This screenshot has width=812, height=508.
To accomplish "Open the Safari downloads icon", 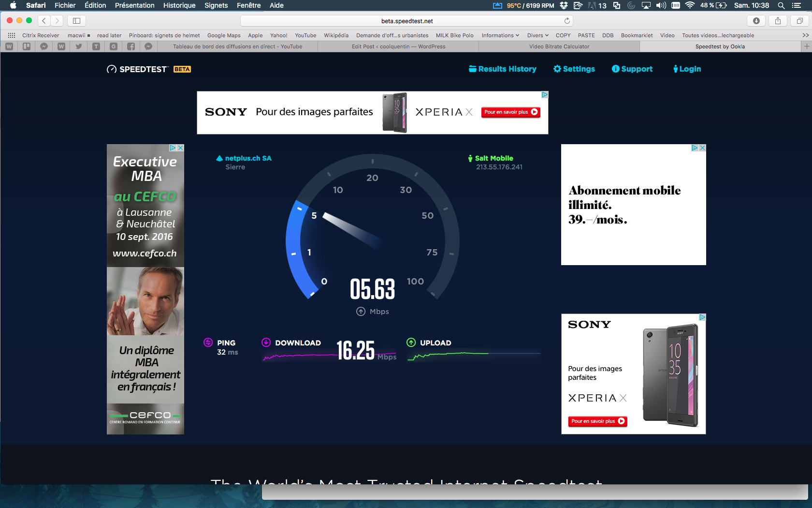I will (x=756, y=21).
